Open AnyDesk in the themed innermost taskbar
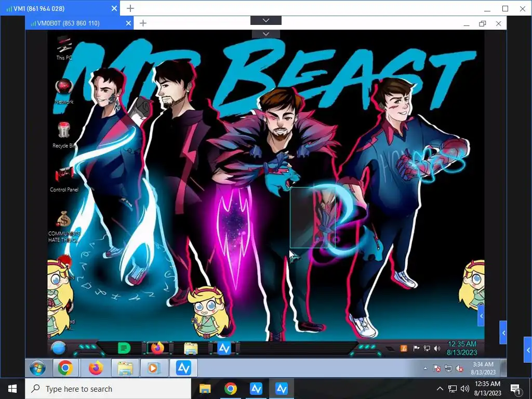Screen dimensions: 532x399 [x=224, y=349]
